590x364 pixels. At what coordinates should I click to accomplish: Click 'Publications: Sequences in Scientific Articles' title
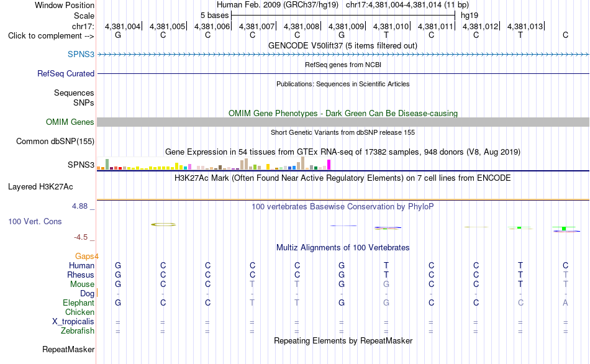click(x=343, y=84)
